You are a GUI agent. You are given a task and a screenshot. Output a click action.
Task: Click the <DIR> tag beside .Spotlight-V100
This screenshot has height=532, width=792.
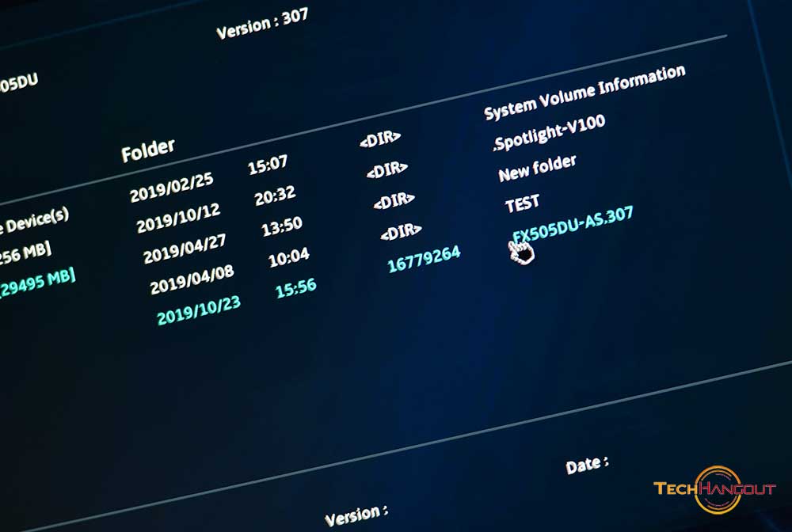pos(387,170)
